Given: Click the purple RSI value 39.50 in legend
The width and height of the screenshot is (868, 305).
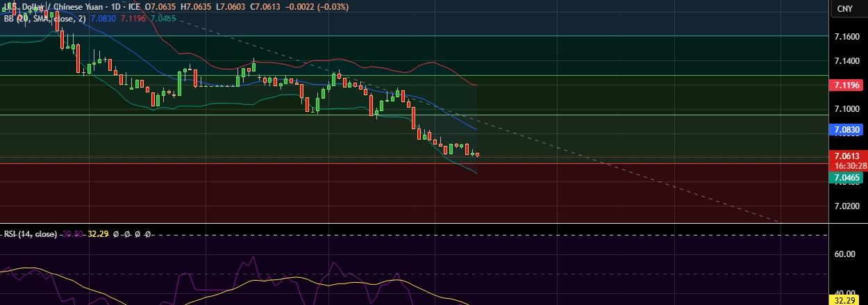Looking at the screenshot, I should tap(73, 234).
